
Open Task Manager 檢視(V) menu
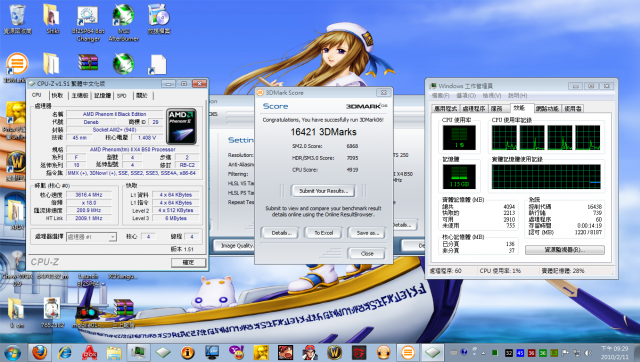point(492,95)
